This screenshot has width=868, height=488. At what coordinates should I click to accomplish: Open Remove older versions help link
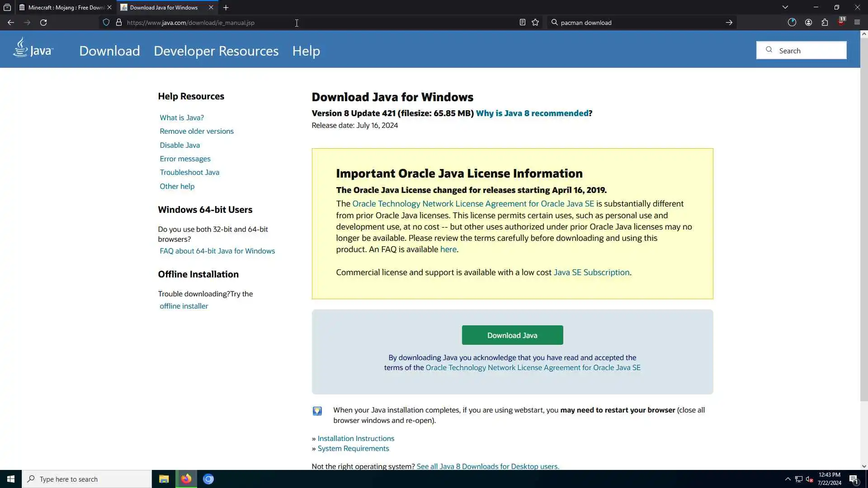pyautogui.click(x=196, y=131)
